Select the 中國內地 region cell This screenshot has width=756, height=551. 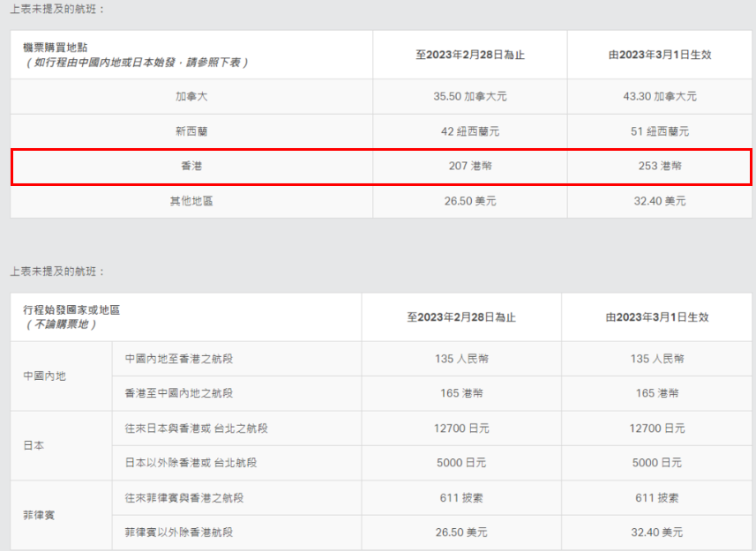click(x=44, y=376)
